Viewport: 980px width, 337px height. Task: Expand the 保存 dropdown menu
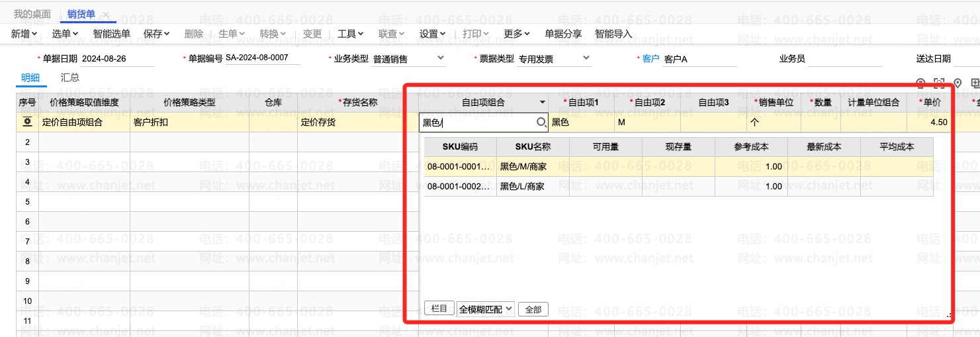[156, 34]
